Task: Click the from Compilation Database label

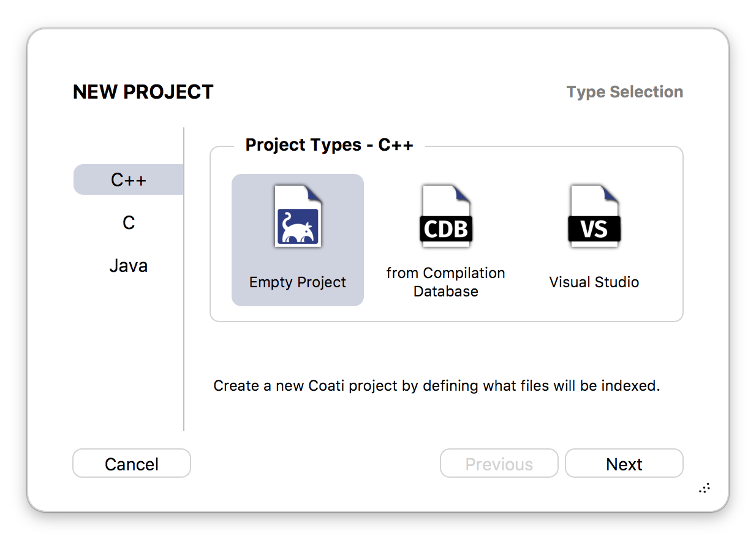Action: point(446,282)
